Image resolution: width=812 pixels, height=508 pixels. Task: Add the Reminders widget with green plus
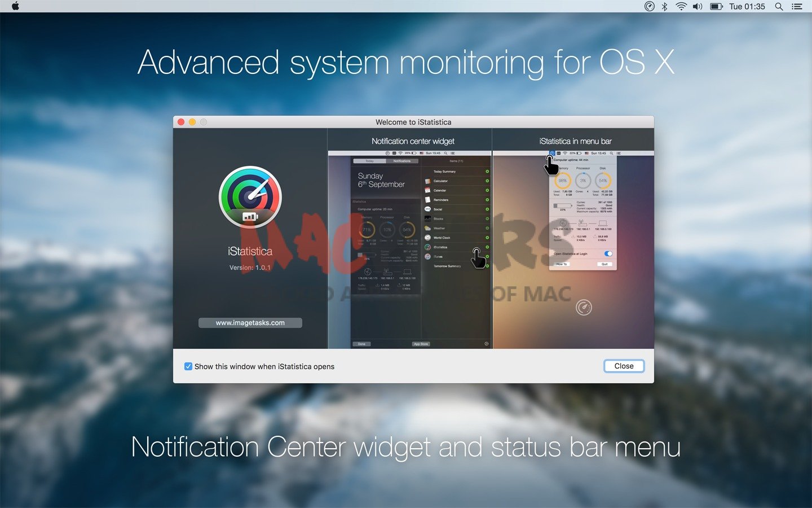click(x=487, y=200)
